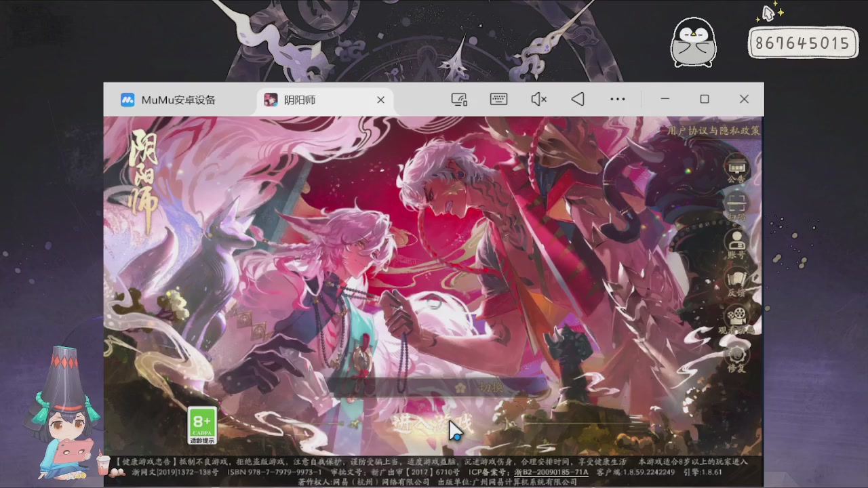
Task: Click the 客户端:1.8.59.2242249 version text
Action: (x=635, y=472)
